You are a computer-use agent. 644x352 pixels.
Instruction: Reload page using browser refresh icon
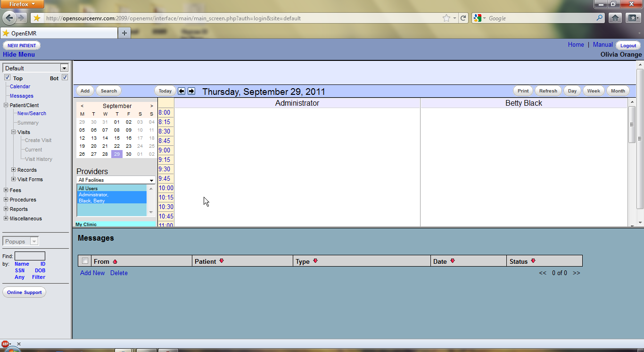click(463, 18)
